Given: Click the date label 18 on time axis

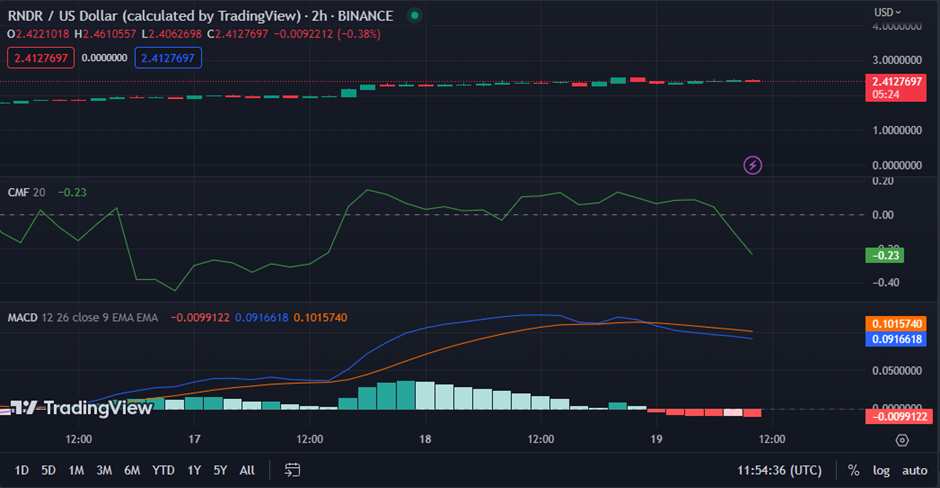Looking at the screenshot, I should click(425, 439).
